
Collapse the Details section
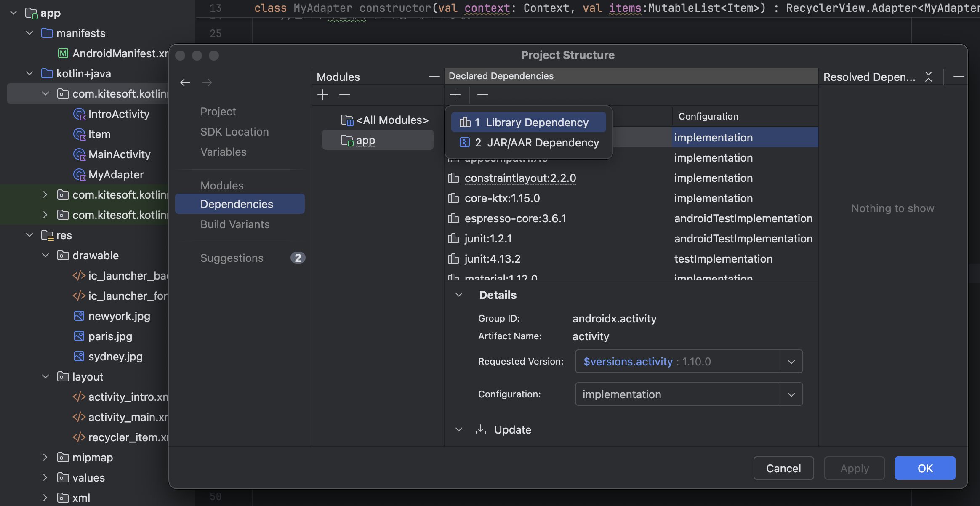click(x=459, y=295)
